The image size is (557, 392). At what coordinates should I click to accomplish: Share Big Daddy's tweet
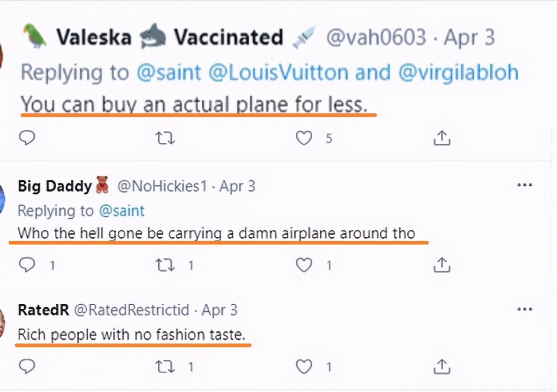point(442,265)
